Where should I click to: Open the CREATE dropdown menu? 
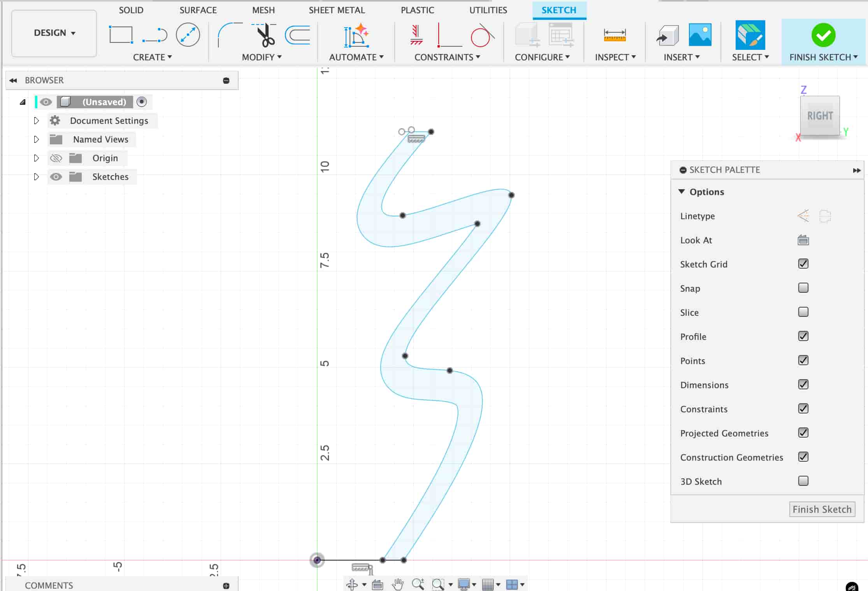pos(152,57)
